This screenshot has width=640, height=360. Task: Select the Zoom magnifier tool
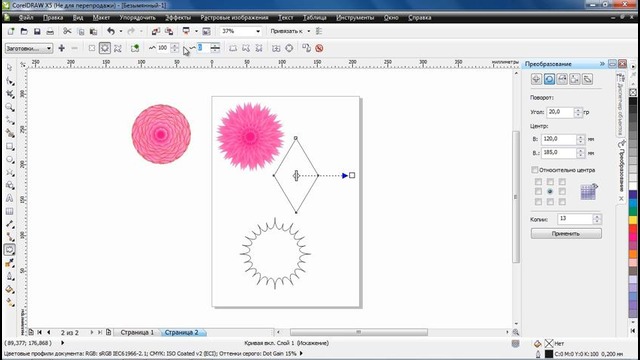(x=10, y=107)
